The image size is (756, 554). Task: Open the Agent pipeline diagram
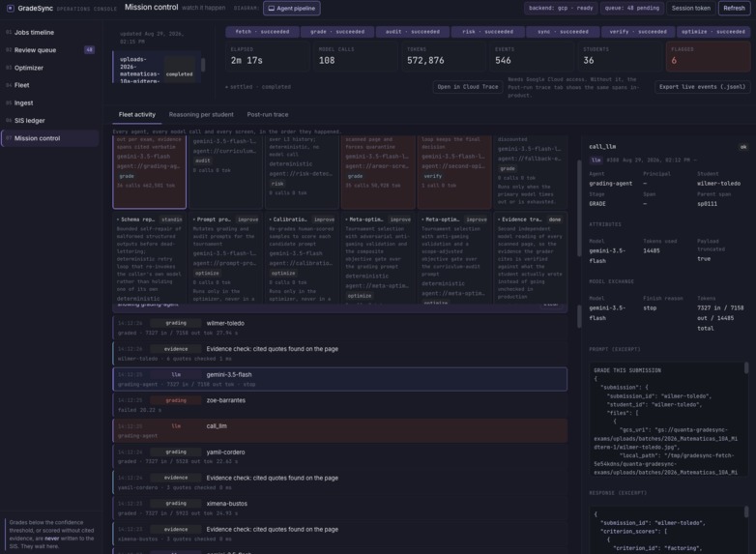(292, 8)
